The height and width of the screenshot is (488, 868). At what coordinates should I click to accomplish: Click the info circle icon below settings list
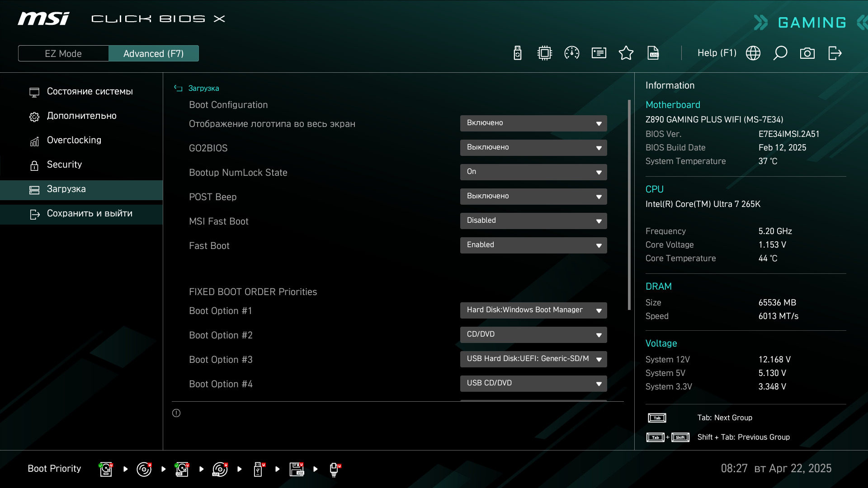pyautogui.click(x=176, y=413)
